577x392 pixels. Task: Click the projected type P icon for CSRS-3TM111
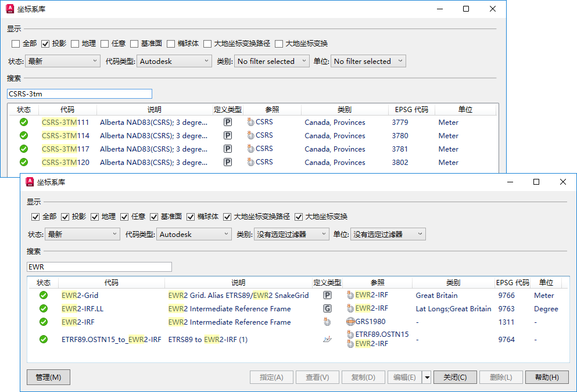pyautogui.click(x=228, y=122)
